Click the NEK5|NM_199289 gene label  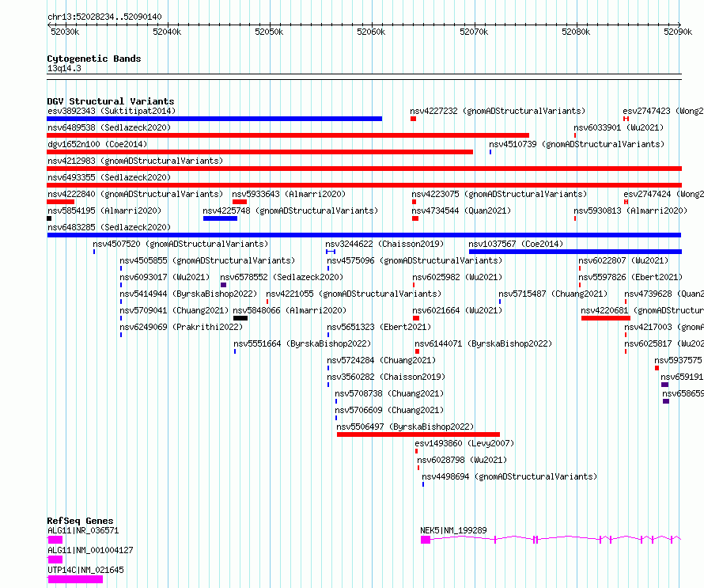coord(453,530)
